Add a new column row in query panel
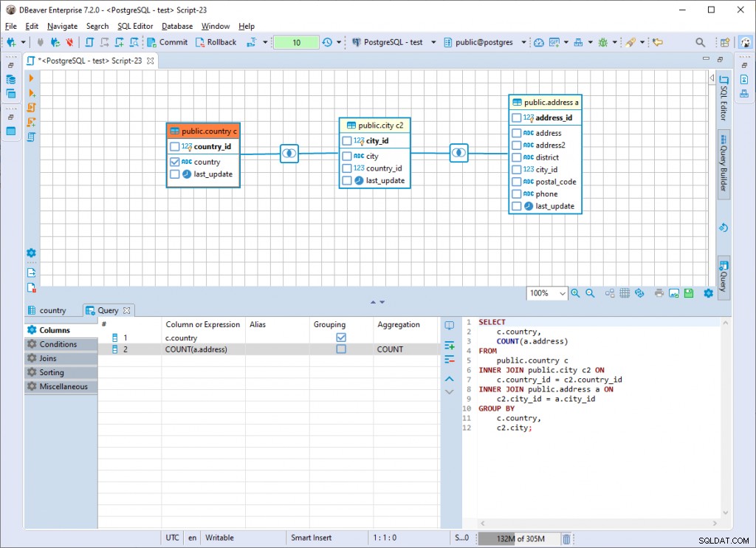This screenshot has height=548, width=756. coord(450,346)
